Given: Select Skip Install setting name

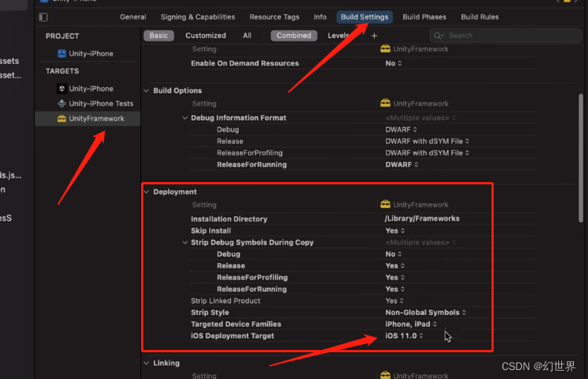Looking at the screenshot, I should click(x=211, y=231).
